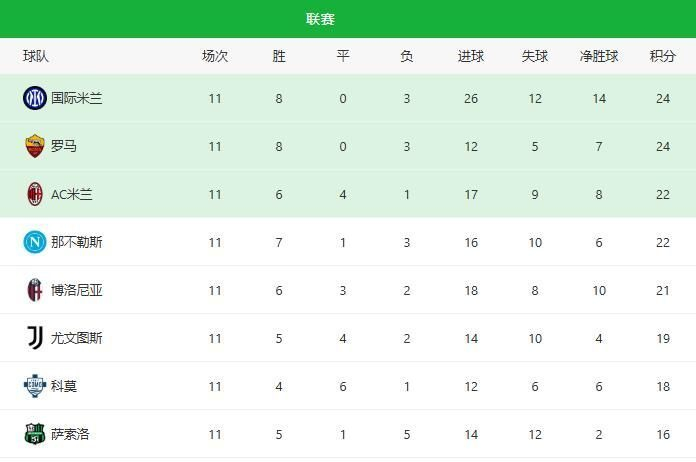The image size is (696, 462).
Task: Open the AC米兰 team name
Action: [x=72, y=194]
